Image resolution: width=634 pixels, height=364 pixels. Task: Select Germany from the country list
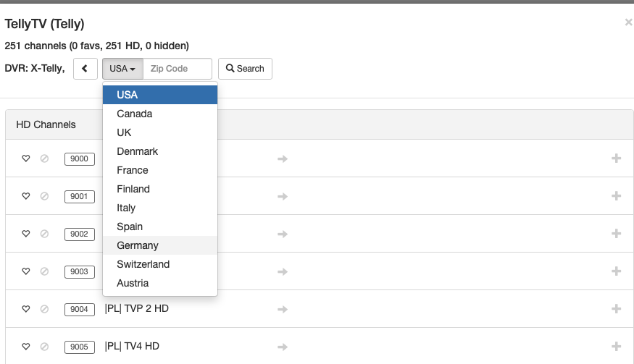coord(138,245)
